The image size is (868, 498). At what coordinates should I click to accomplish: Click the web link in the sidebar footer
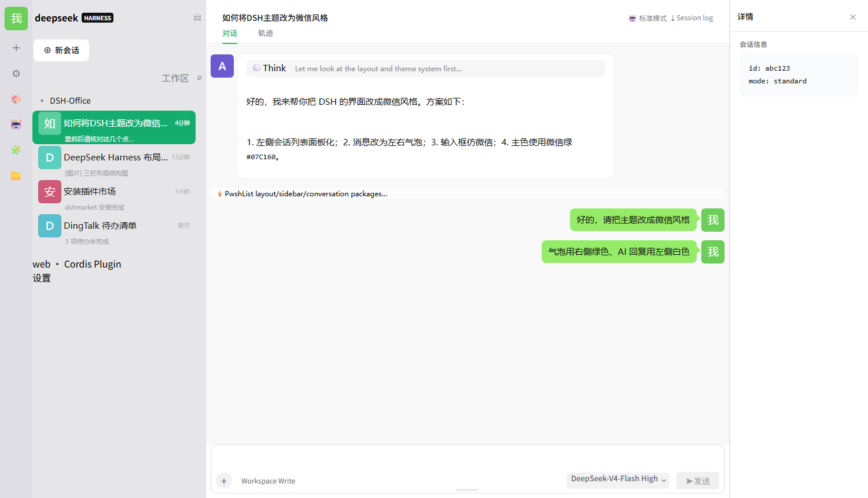[x=42, y=264]
